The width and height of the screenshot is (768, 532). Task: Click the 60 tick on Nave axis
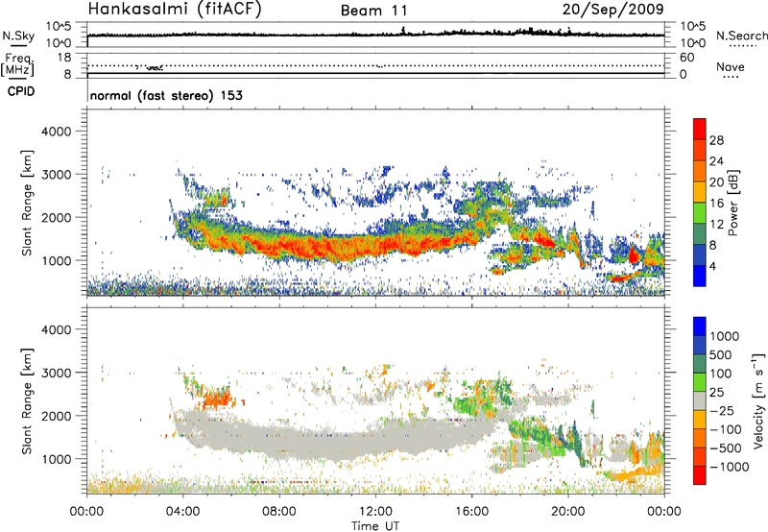tap(687, 58)
